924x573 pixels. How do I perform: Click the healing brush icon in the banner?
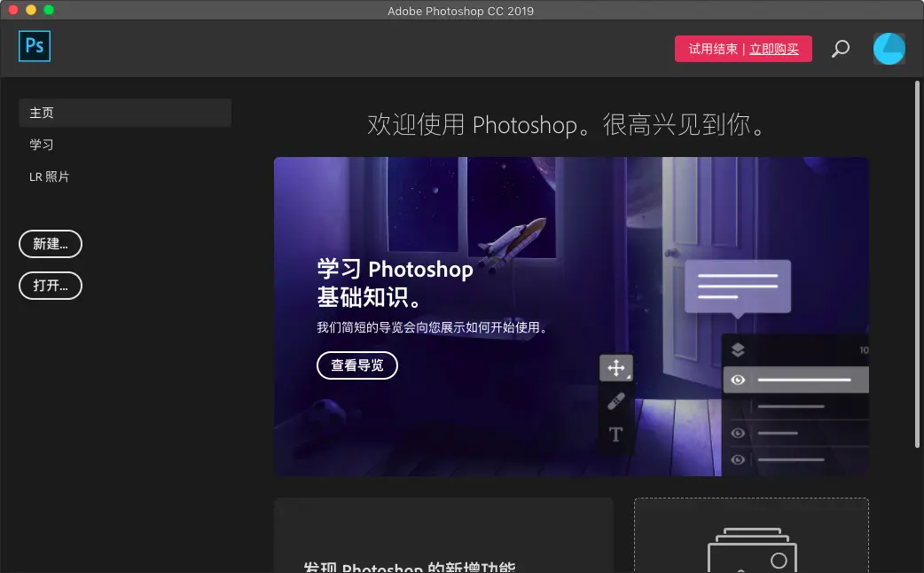[615, 400]
